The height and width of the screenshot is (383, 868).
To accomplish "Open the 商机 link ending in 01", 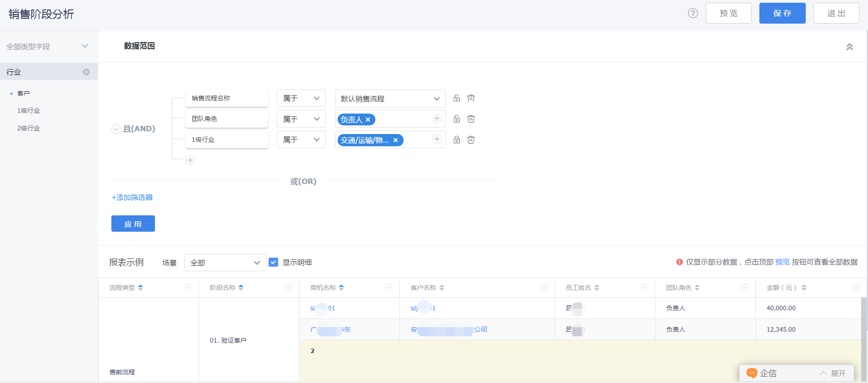I will click(323, 308).
